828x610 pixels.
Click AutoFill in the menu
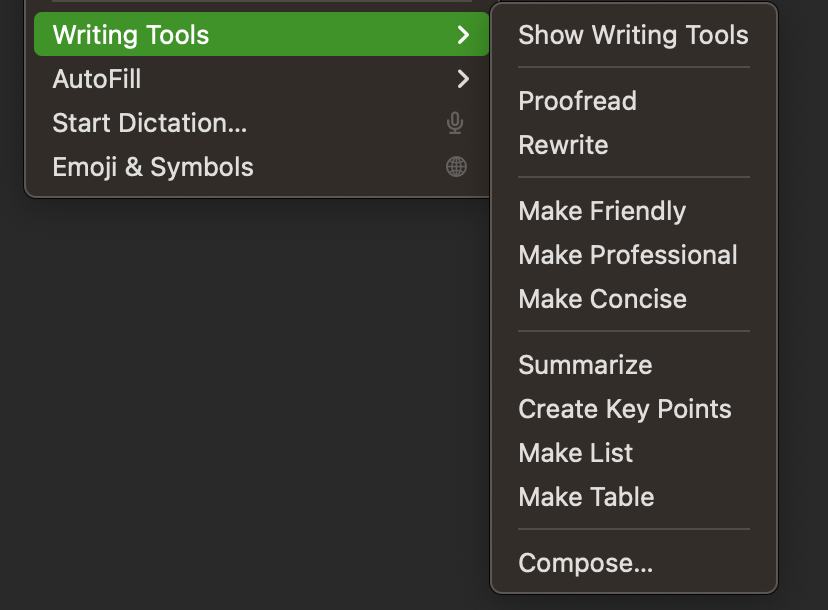point(96,79)
